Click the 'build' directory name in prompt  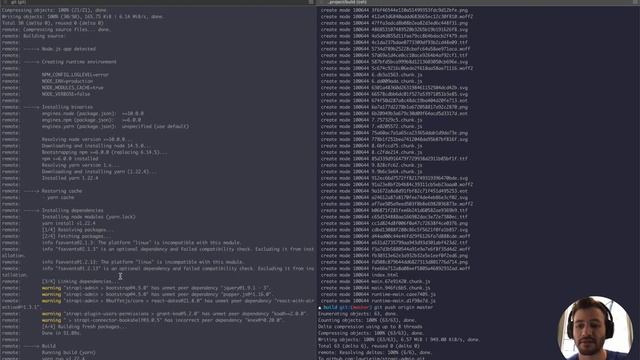point(330,307)
